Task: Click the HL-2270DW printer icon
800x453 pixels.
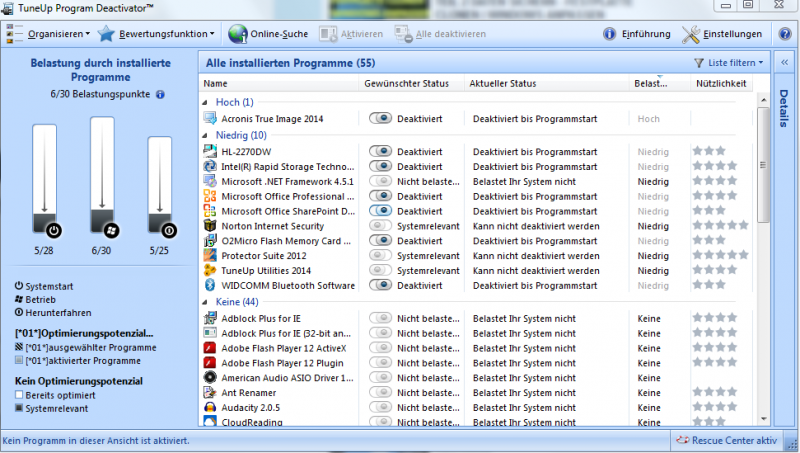Action: pyautogui.click(x=210, y=152)
